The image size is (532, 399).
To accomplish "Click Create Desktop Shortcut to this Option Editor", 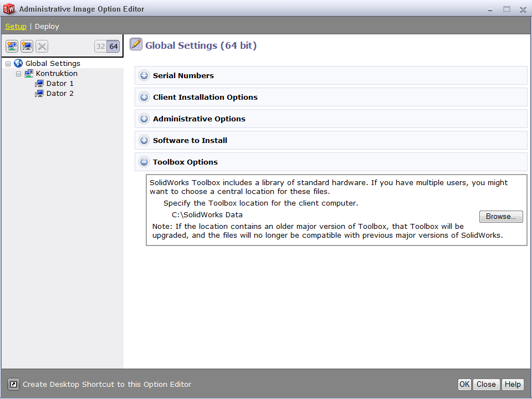I will coord(107,385).
